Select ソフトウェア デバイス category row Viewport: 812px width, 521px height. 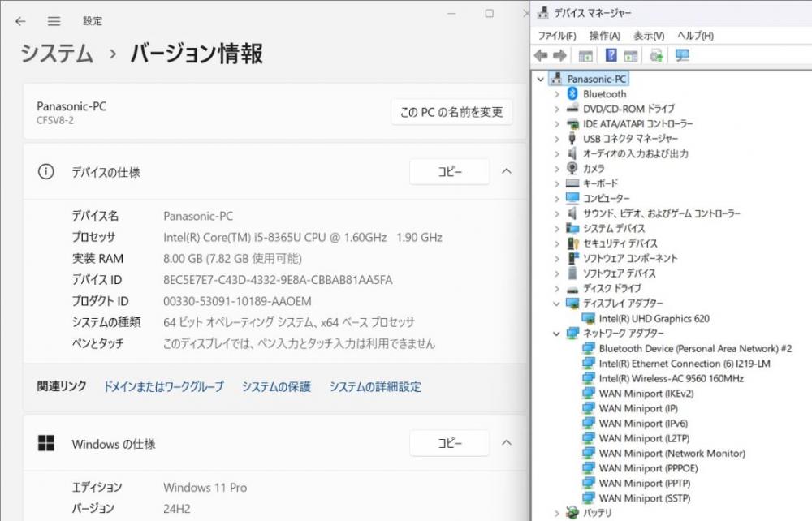[620, 273]
